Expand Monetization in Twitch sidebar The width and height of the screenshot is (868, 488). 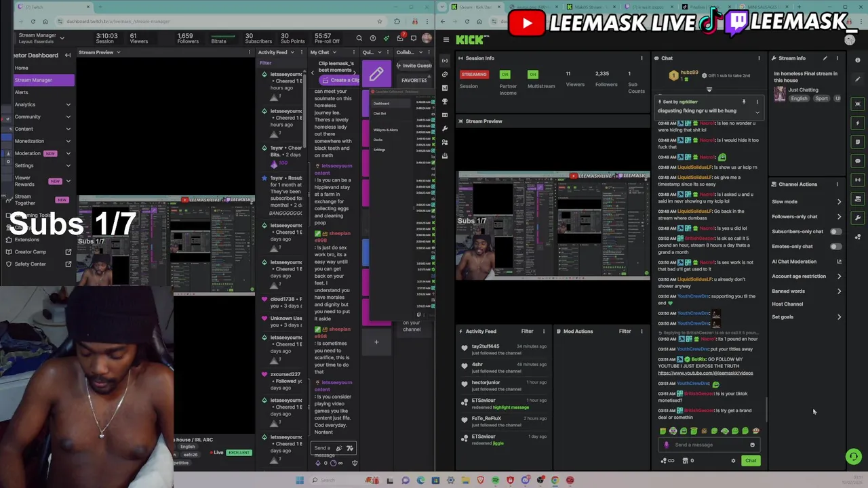(x=68, y=141)
